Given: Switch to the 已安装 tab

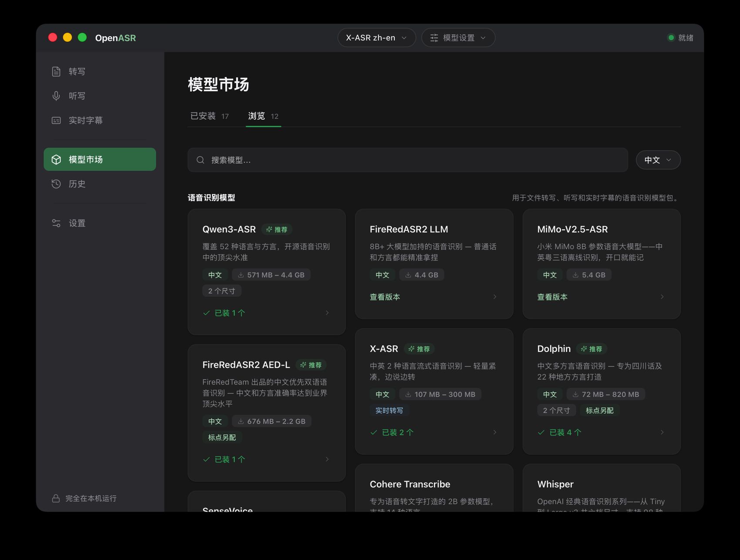Looking at the screenshot, I should coord(209,116).
